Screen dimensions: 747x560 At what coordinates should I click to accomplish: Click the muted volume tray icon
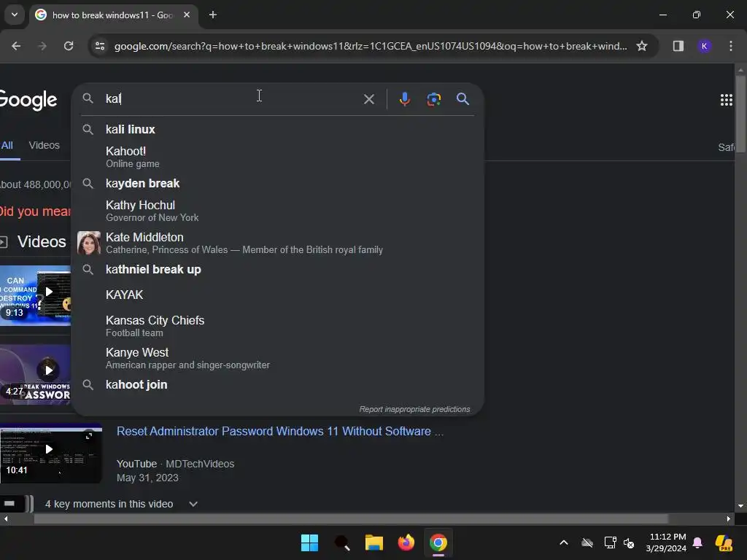click(x=629, y=542)
